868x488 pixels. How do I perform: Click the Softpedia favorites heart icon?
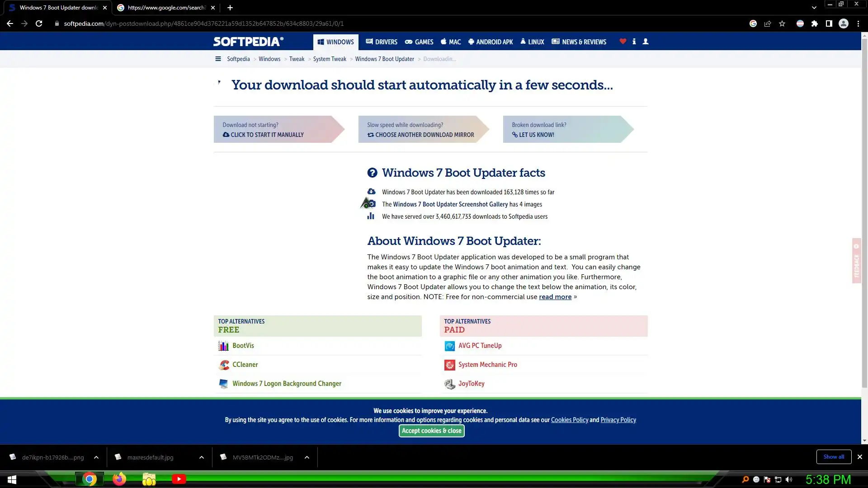click(623, 42)
